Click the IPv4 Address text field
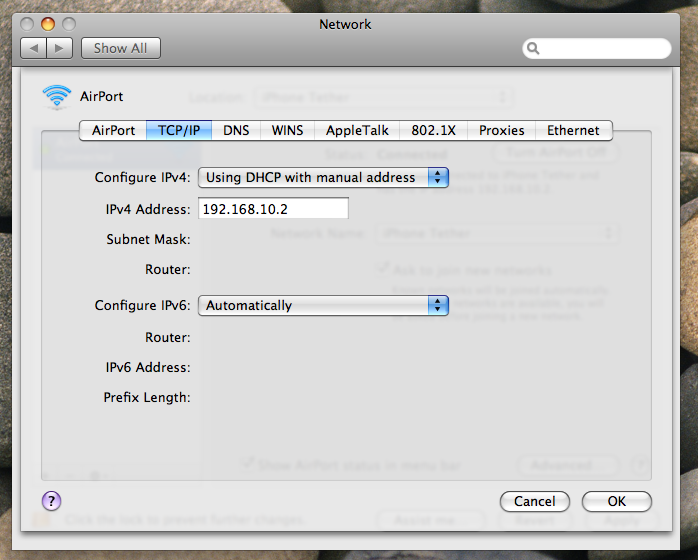Viewport: 698px width, 560px height. [x=273, y=208]
